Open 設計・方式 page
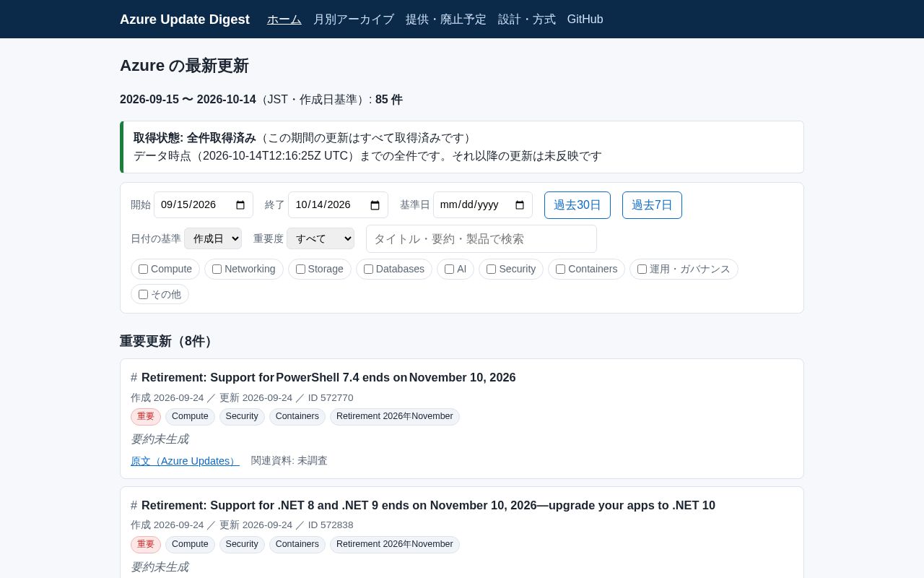This screenshot has width=924, height=578. (x=527, y=20)
